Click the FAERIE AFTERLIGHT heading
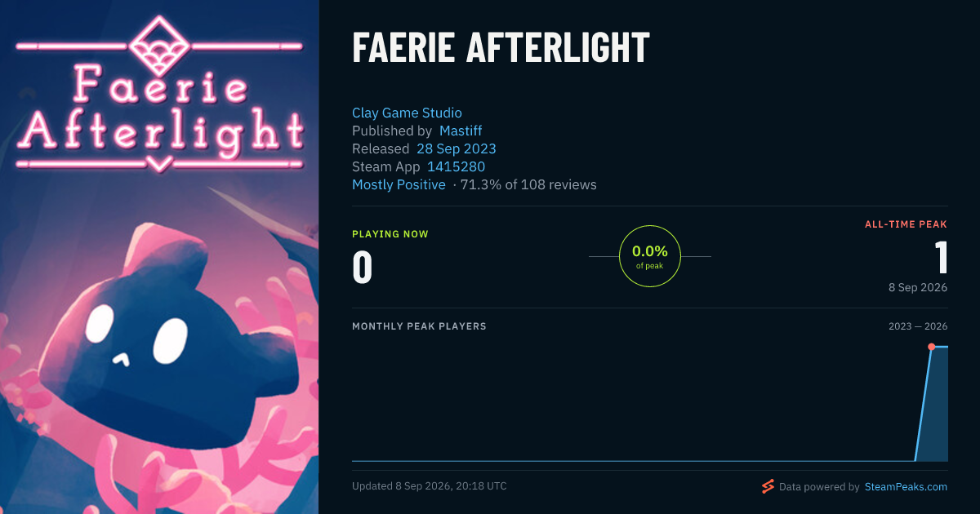Image resolution: width=980 pixels, height=514 pixels. (x=501, y=48)
